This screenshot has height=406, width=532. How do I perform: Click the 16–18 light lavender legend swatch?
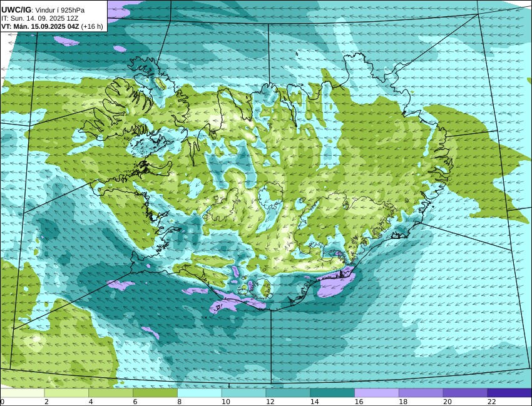pos(377,393)
